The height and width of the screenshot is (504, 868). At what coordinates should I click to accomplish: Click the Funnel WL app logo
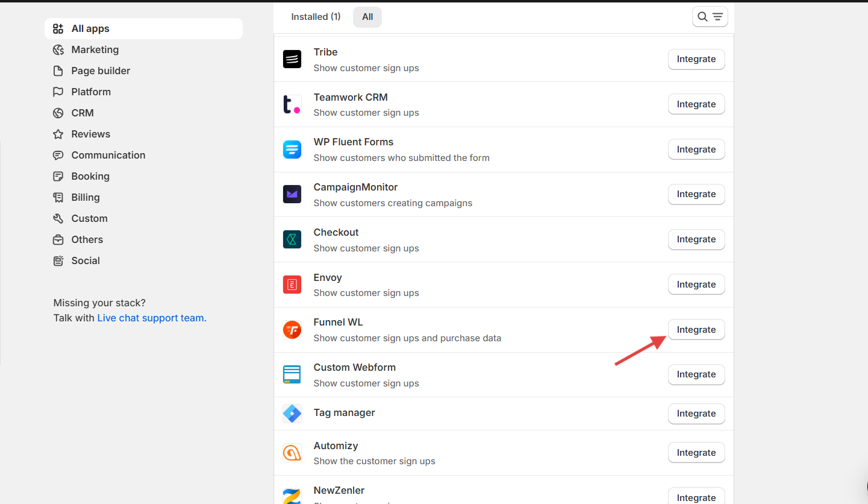point(292,330)
